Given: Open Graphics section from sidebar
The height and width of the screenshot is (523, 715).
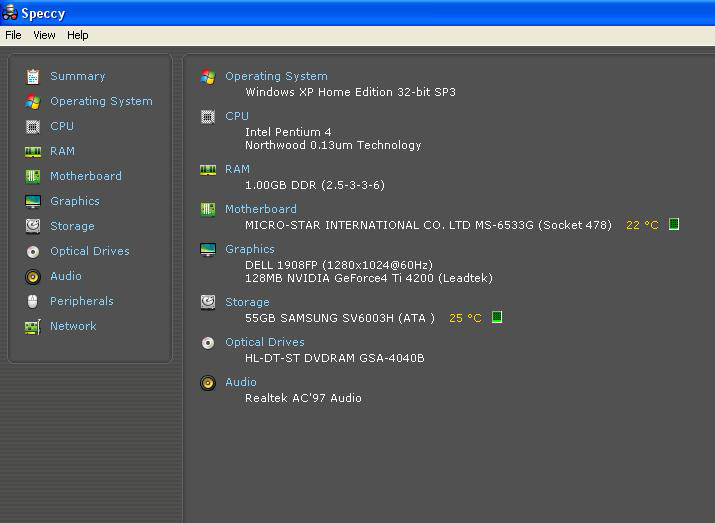Looking at the screenshot, I should pos(75,201).
